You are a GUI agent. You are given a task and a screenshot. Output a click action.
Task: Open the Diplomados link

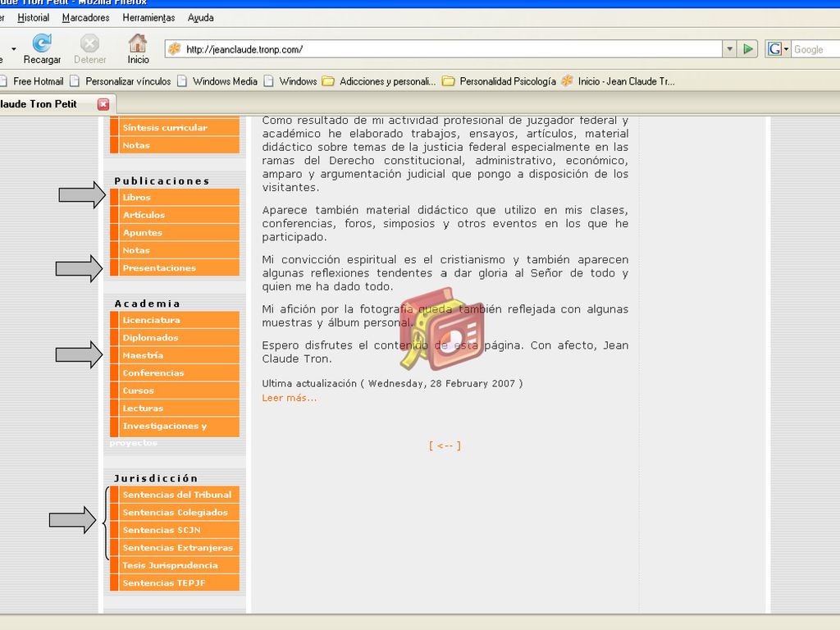tap(175, 337)
